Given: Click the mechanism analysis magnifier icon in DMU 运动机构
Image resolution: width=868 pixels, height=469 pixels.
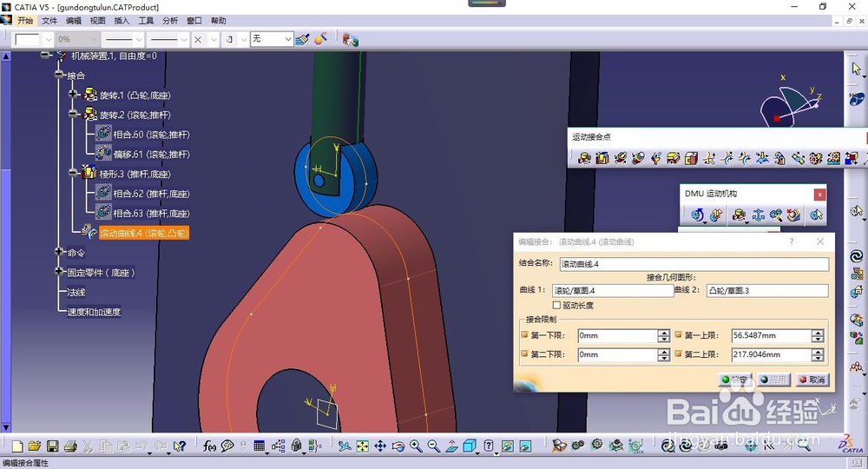Looking at the screenshot, I should [775, 215].
